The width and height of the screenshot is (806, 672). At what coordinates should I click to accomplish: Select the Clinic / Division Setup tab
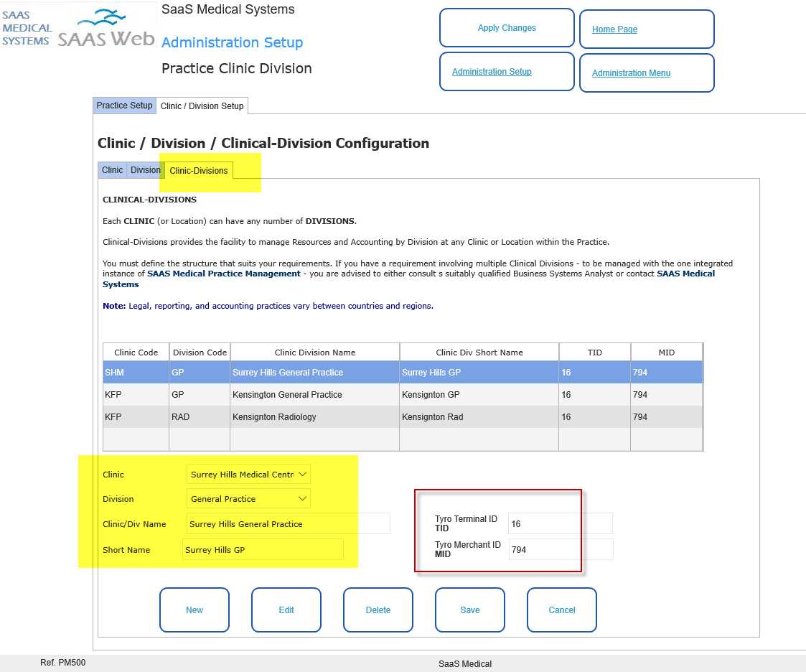click(202, 106)
